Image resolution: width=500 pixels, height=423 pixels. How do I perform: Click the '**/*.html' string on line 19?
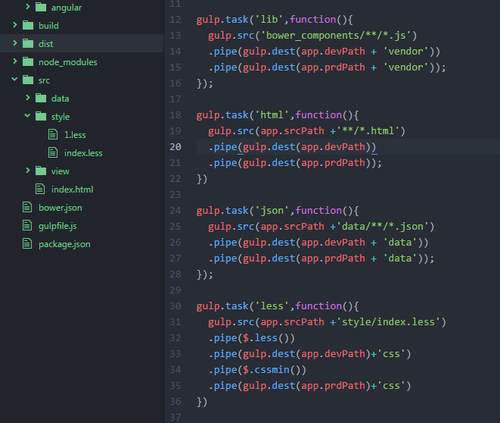[x=368, y=131]
